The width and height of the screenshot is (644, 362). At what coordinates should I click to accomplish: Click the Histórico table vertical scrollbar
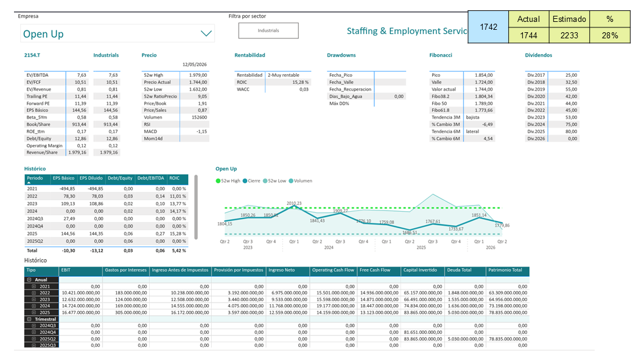(196, 207)
